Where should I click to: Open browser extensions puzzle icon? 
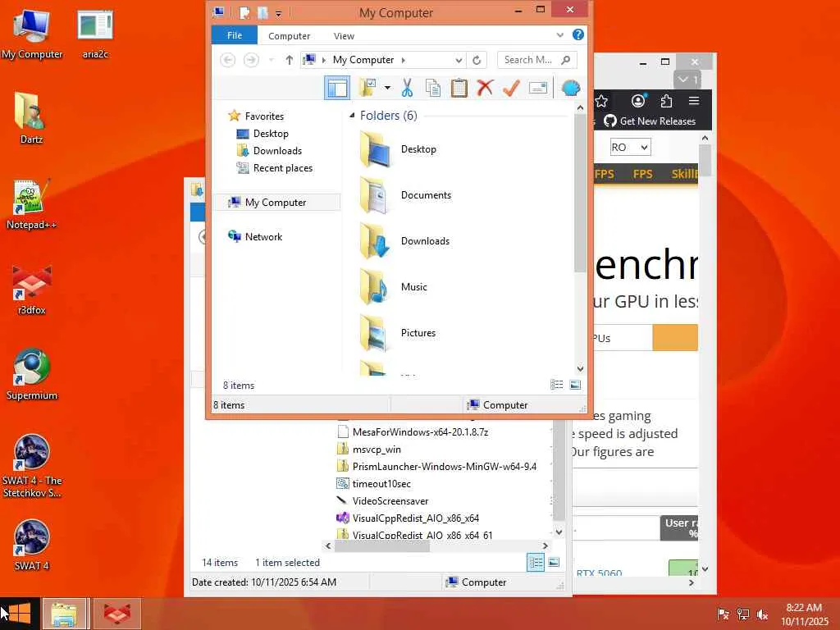(x=666, y=101)
